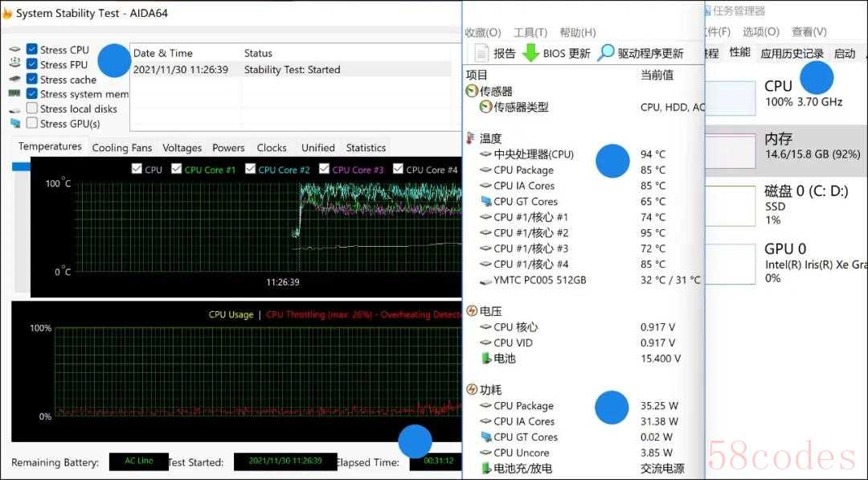Uncheck the Stress CPU checkbox
Image resolution: width=868 pixels, height=480 pixels.
(x=32, y=49)
